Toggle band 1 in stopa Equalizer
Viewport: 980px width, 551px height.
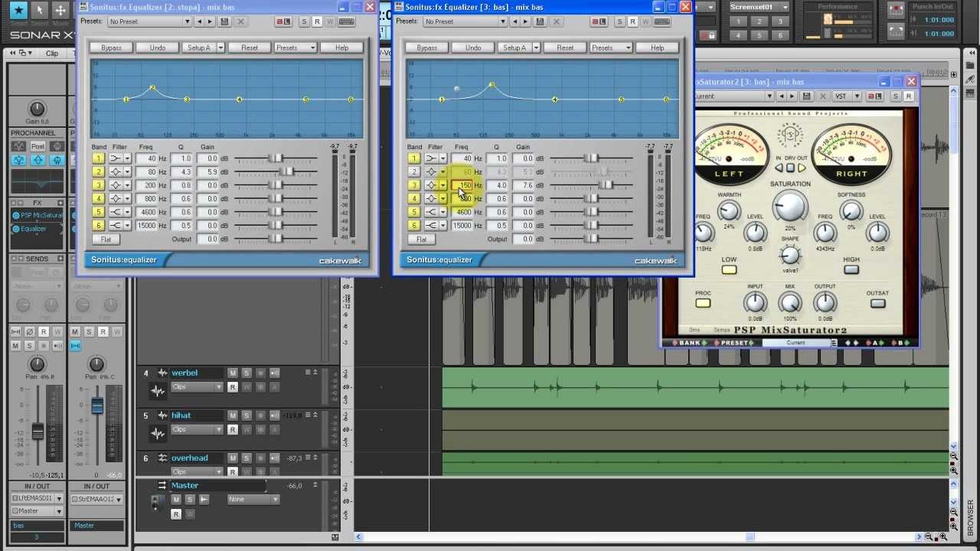tap(98, 158)
